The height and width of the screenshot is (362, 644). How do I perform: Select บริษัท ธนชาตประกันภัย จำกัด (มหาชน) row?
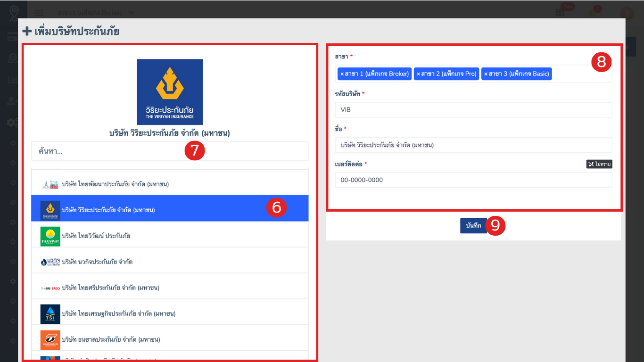coord(170,338)
